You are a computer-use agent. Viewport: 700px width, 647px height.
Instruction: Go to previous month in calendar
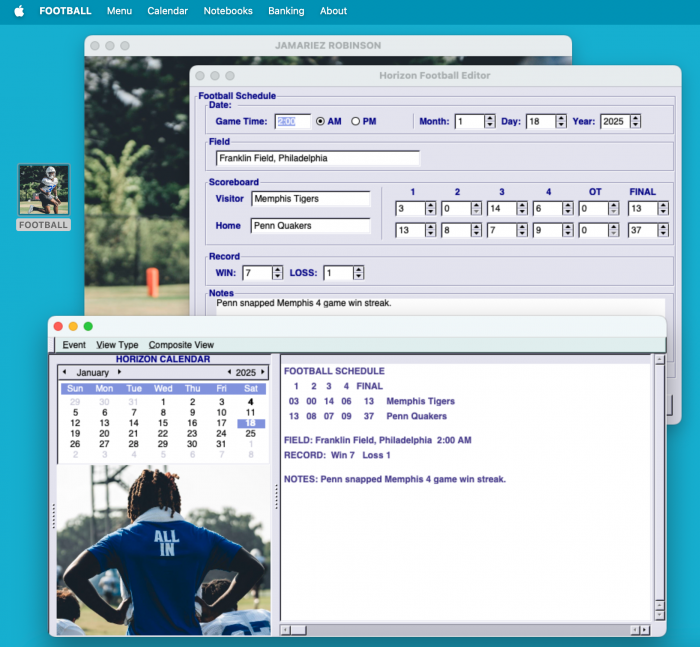[66, 372]
